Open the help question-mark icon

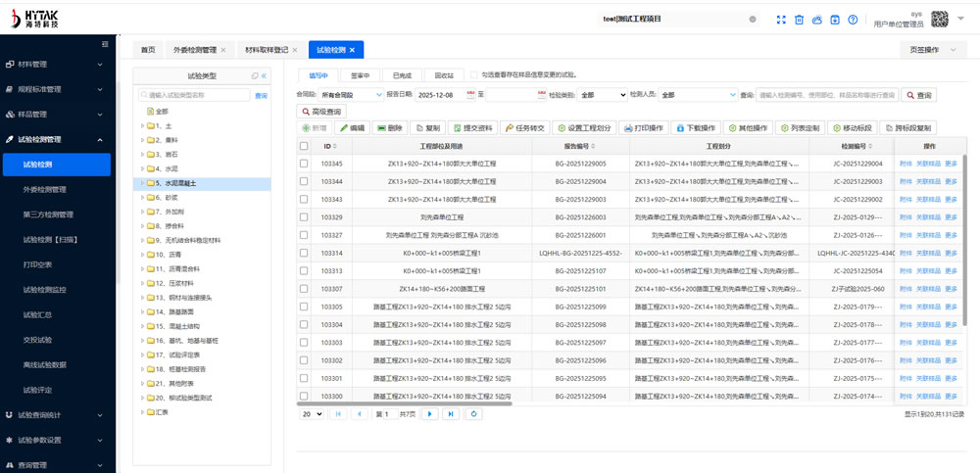[853, 20]
